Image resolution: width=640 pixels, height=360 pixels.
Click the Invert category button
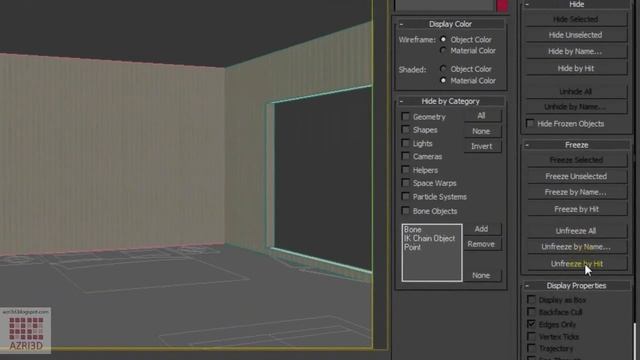(482, 146)
